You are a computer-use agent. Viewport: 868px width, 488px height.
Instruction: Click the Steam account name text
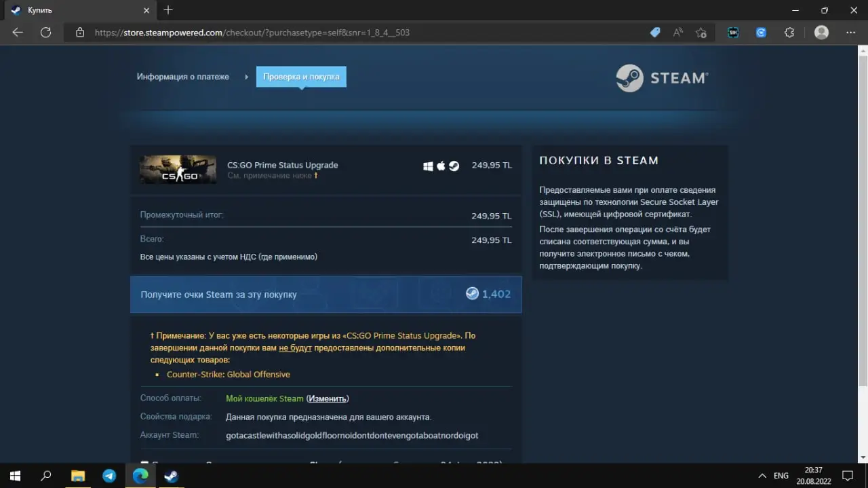pyautogui.click(x=352, y=435)
